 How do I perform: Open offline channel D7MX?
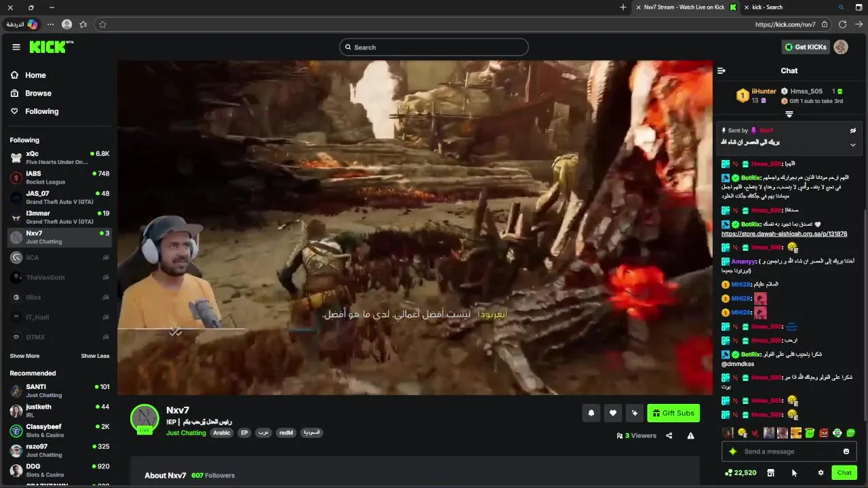pyautogui.click(x=60, y=337)
